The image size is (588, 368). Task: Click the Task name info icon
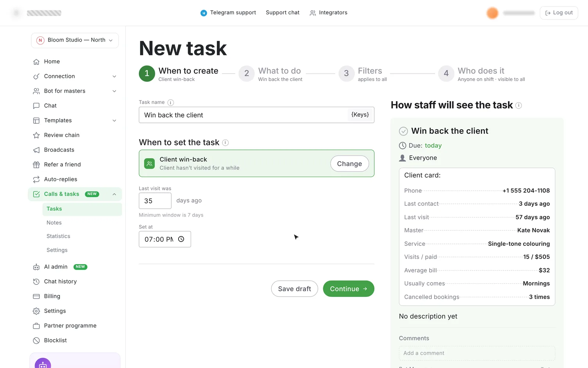pos(171,102)
